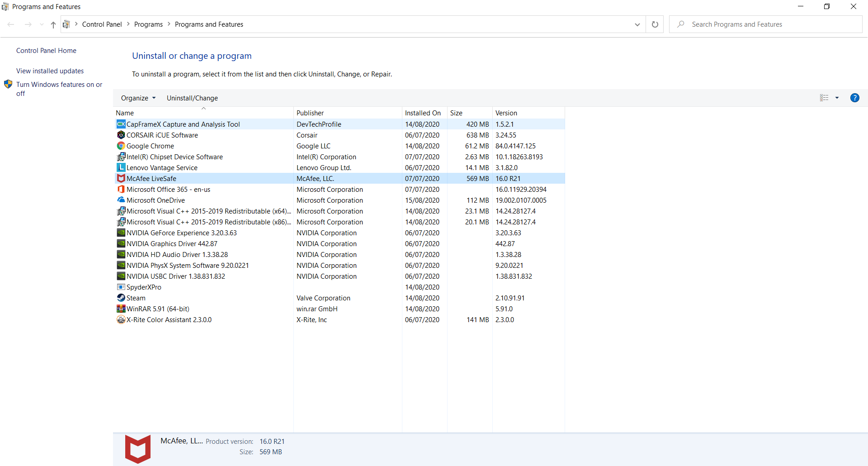
Task: Click Valve Corporation publisher cell
Action: click(x=323, y=298)
